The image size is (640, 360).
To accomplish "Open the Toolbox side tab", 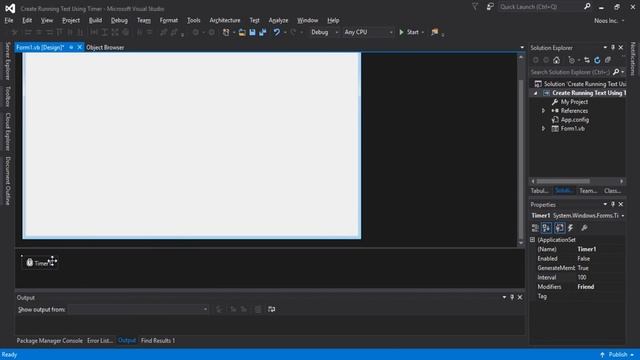I will [7, 96].
